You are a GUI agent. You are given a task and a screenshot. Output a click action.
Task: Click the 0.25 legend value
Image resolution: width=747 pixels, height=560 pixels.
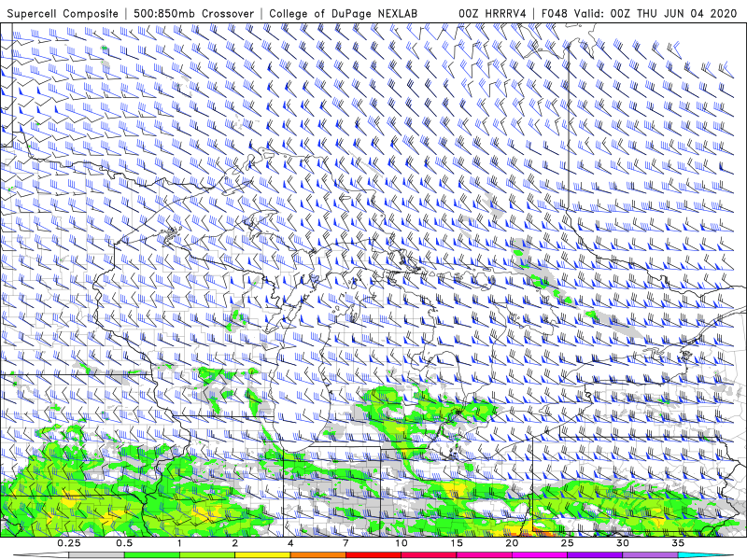pyautogui.click(x=69, y=543)
